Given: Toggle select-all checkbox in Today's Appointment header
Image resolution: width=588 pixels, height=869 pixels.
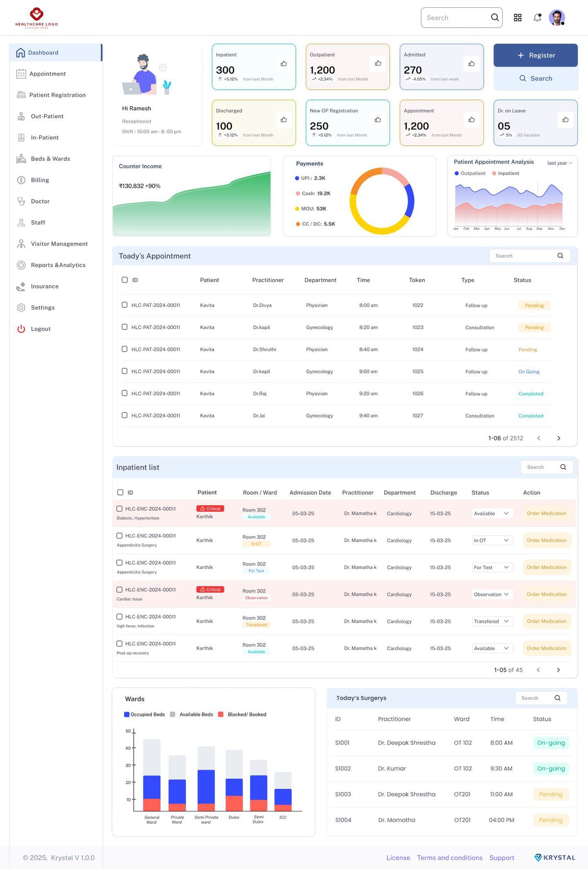Looking at the screenshot, I should tap(124, 280).
